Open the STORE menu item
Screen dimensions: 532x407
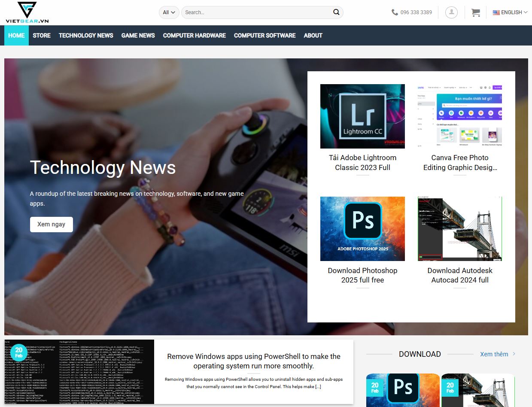(42, 35)
